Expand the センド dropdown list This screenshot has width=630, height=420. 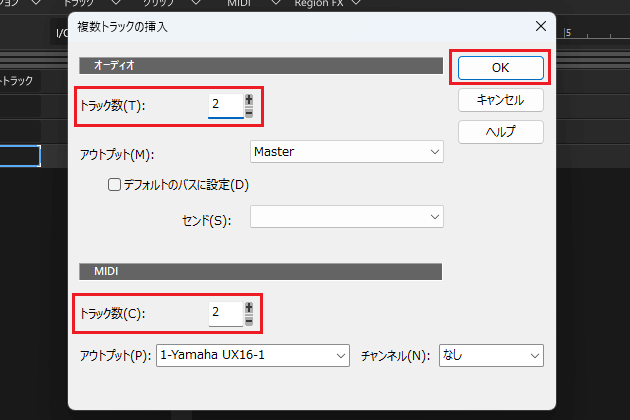coord(345,217)
